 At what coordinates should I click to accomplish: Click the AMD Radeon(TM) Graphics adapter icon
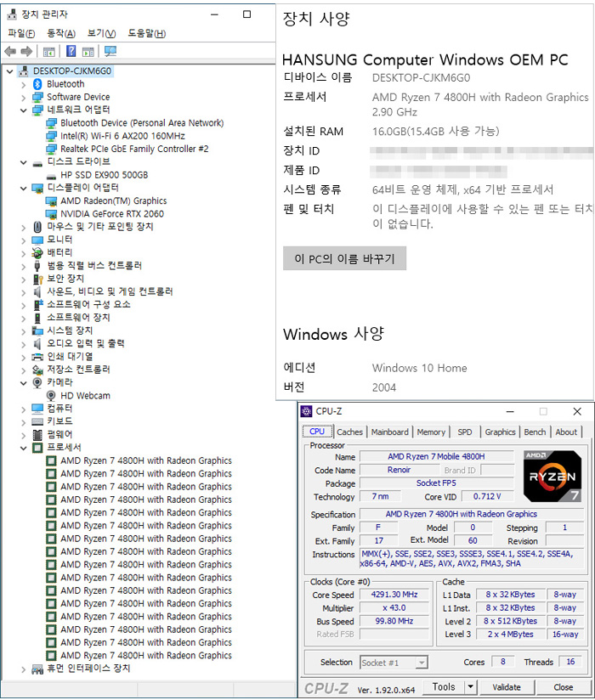pyautogui.click(x=51, y=201)
